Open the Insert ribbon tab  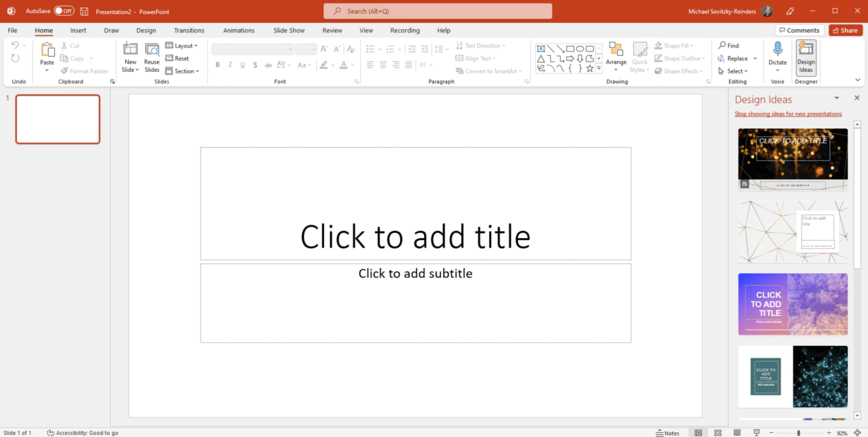tap(78, 31)
